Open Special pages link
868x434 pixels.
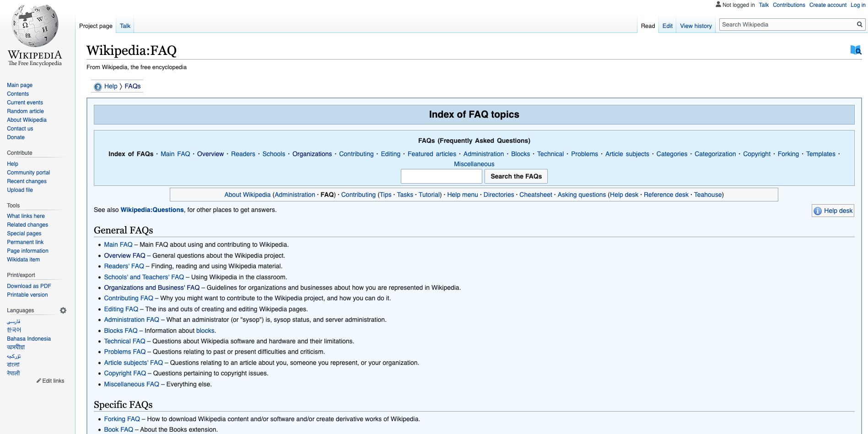(24, 233)
